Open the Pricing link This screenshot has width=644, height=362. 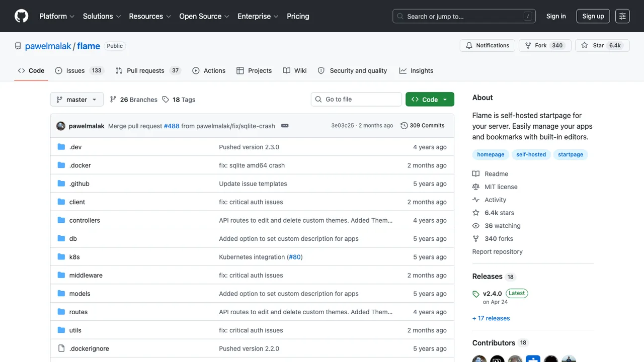tap(298, 16)
